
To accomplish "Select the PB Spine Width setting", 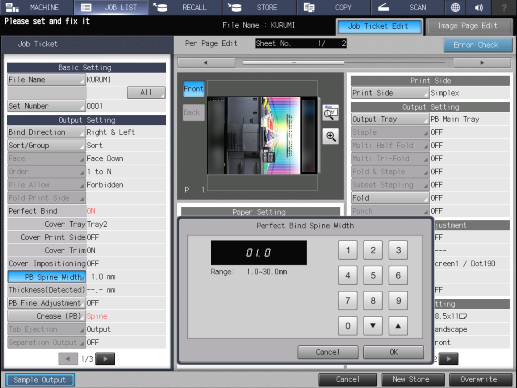I will pyautogui.click(x=46, y=277).
